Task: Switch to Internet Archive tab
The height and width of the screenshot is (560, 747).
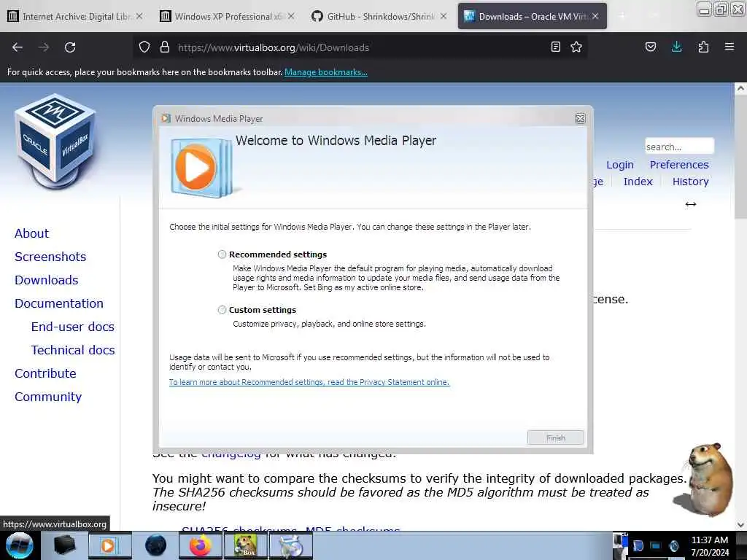Action: pos(75,16)
